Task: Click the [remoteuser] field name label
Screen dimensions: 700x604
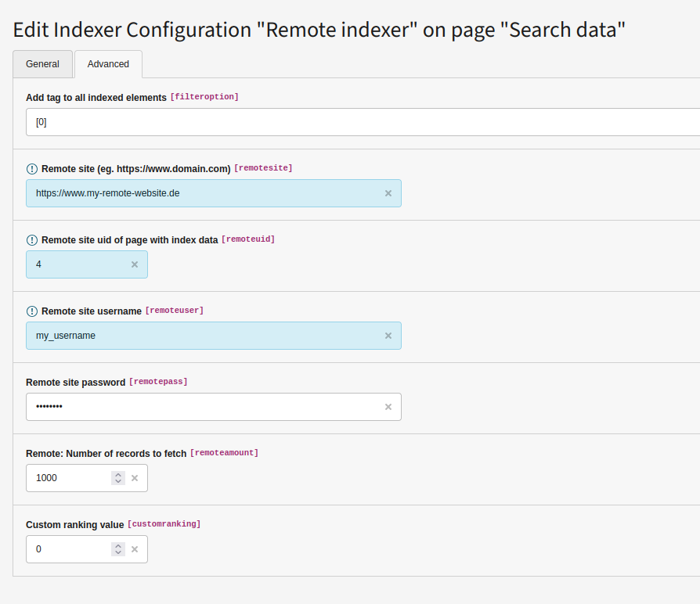Action: (x=175, y=311)
